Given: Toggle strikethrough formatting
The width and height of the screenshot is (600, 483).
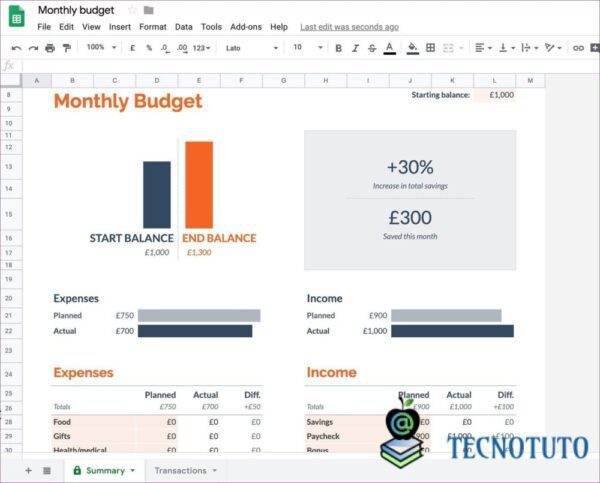Looking at the screenshot, I should pos(372,48).
